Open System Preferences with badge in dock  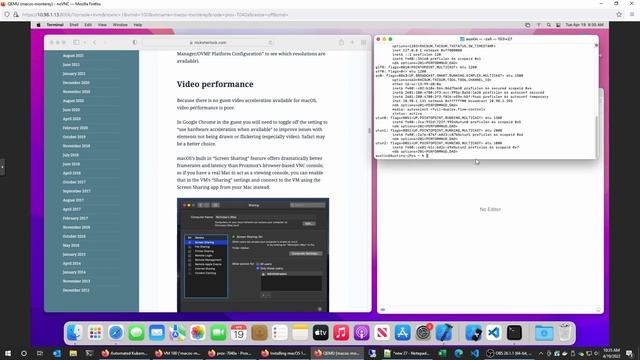(x=423, y=333)
